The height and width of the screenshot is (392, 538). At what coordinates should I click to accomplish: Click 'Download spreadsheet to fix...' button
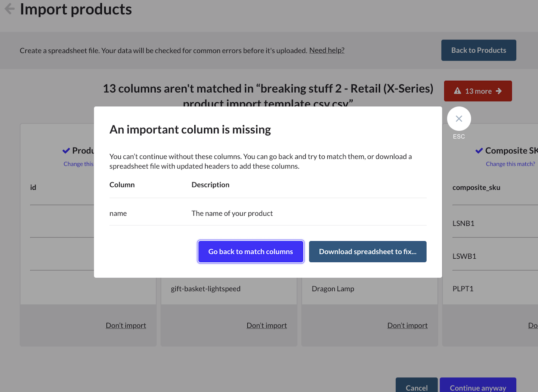coord(367,252)
